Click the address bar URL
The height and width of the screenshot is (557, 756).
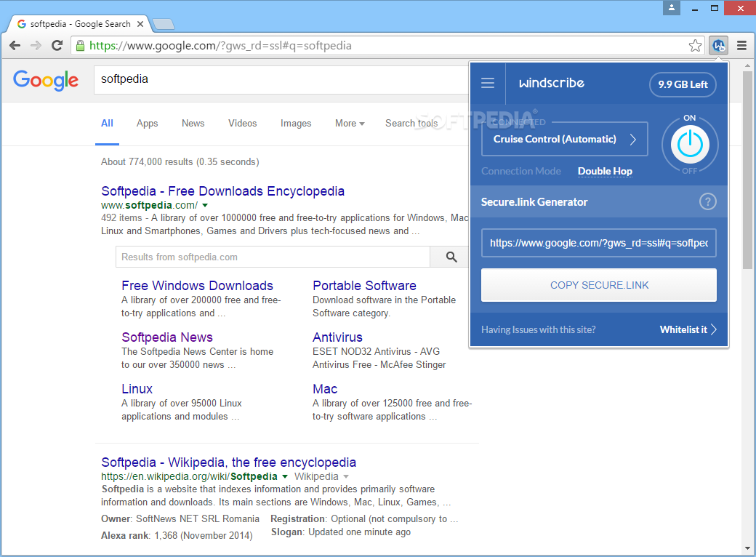click(220, 46)
